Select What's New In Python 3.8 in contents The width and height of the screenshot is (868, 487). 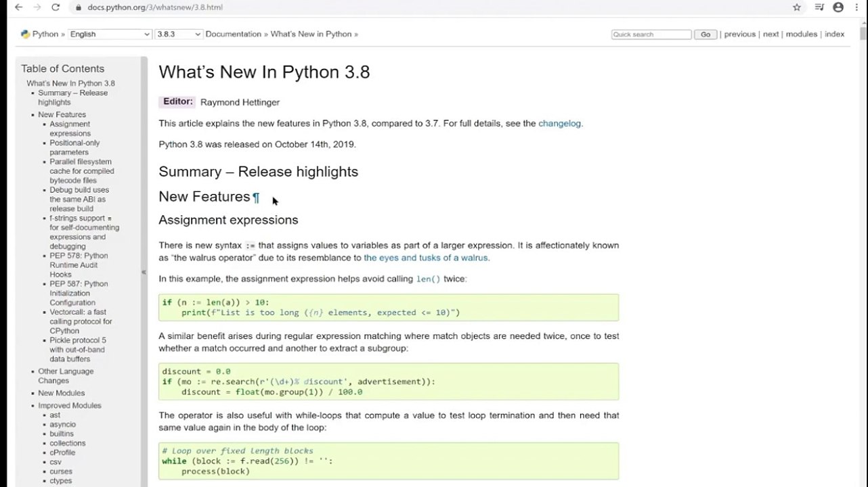pyautogui.click(x=70, y=83)
